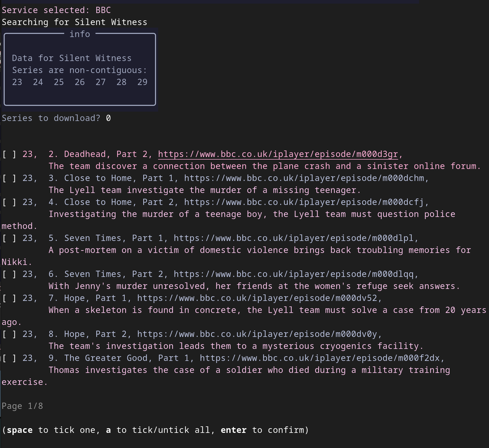The image size is (489, 448).
Task: Click the 'must question police' description line
Action: (252, 214)
